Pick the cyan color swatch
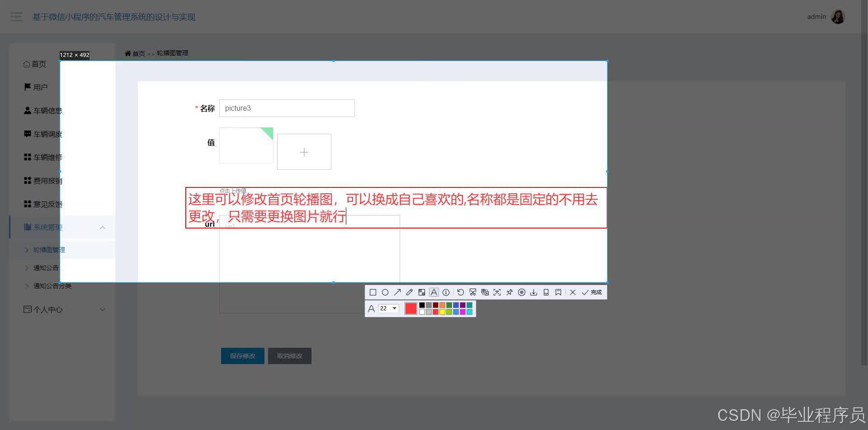Image resolution: width=868 pixels, height=430 pixels. tap(469, 312)
